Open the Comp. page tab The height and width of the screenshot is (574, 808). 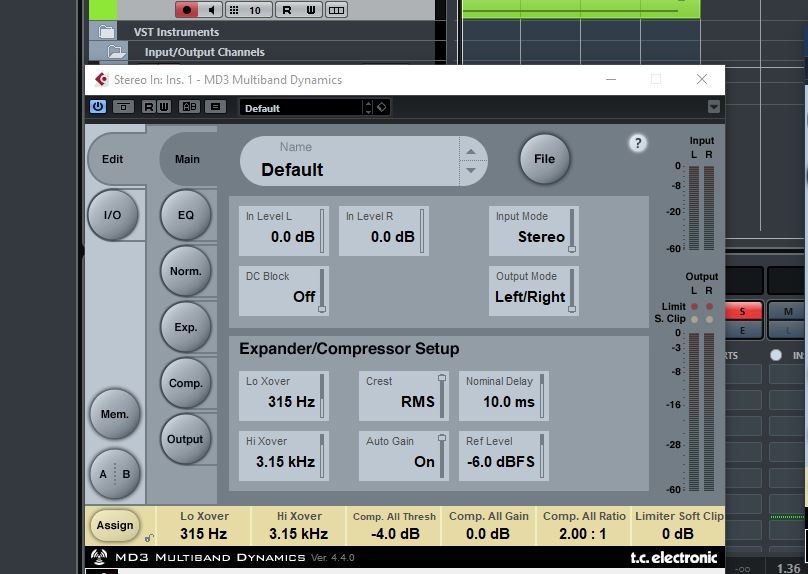point(186,383)
